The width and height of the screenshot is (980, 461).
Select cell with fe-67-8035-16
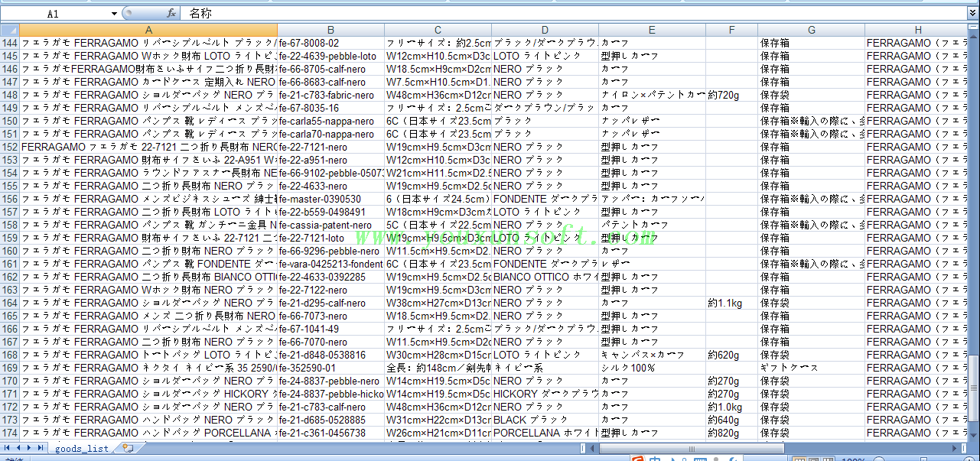coord(330,108)
